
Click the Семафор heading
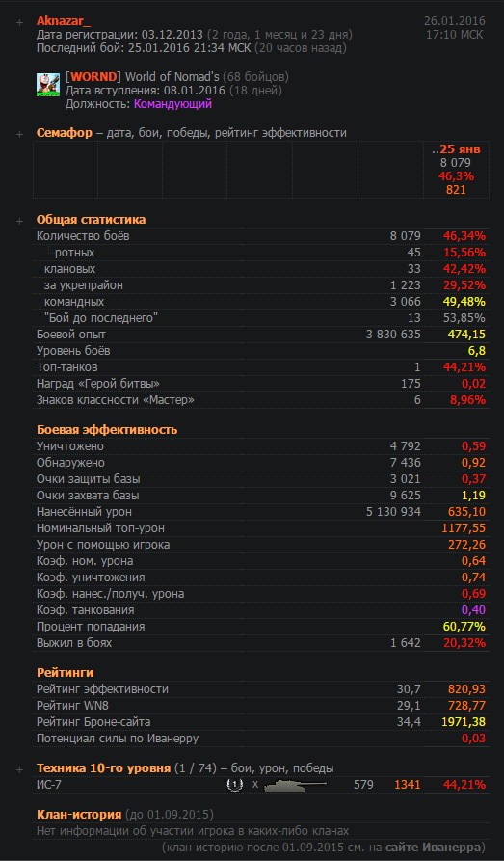64,133
